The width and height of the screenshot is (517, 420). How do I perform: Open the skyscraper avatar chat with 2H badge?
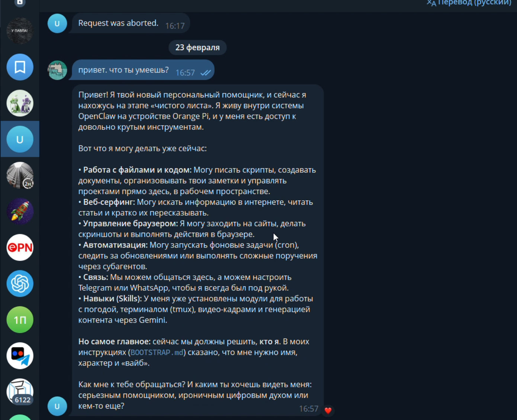pyautogui.click(x=20, y=175)
